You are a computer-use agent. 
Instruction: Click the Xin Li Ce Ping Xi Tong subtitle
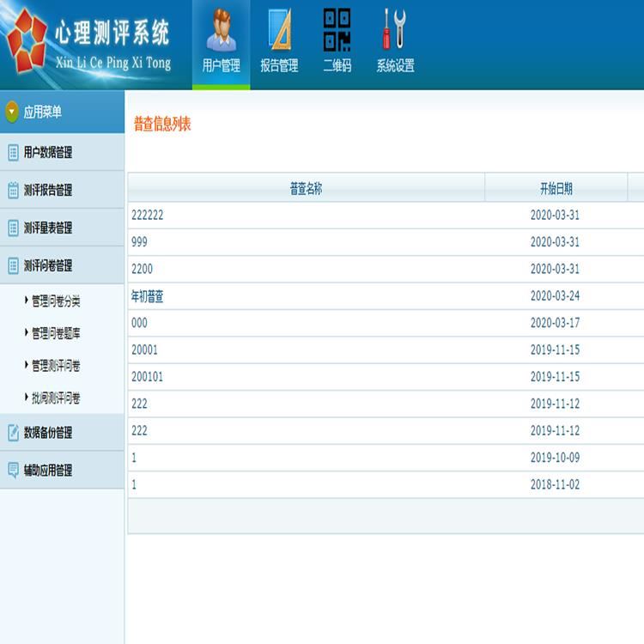[113, 63]
